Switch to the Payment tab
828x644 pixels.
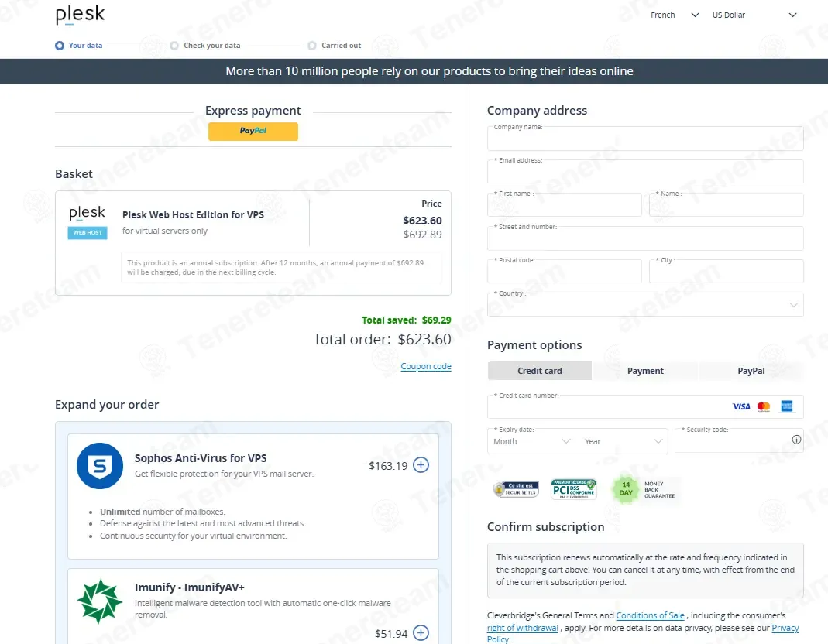coord(645,371)
